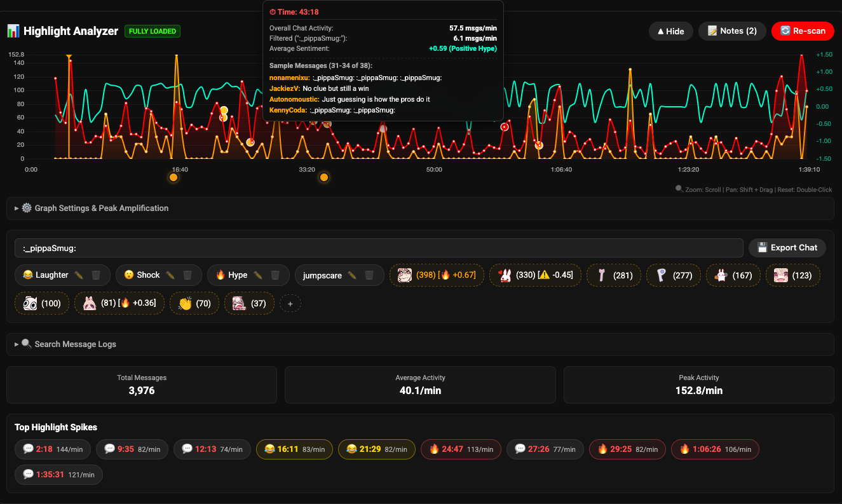The width and height of the screenshot is (842, 504).
Task: Jump to the 1:35:31 highlight spike
Action: [x=58, y=474]
